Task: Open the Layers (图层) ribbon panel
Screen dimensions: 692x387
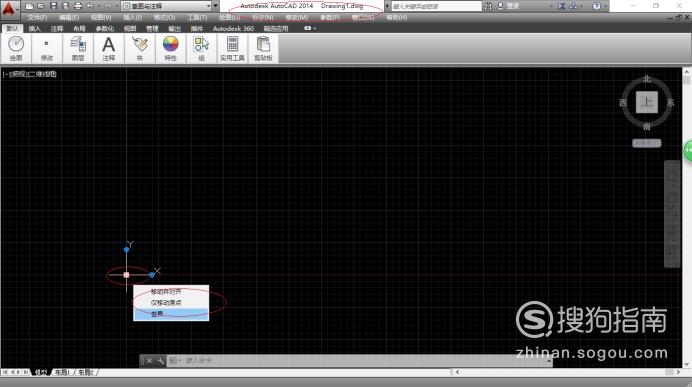Action: (x=78, y=48)
